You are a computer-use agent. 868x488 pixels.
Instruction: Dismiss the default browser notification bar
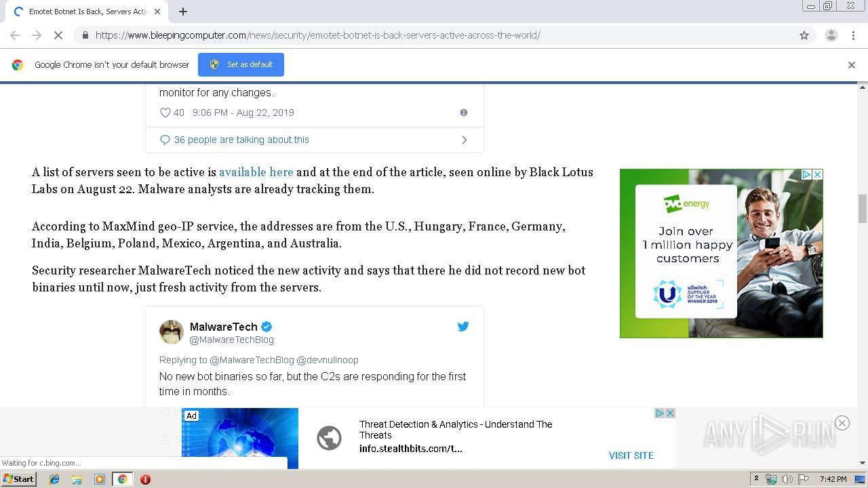tap(852, 65)
